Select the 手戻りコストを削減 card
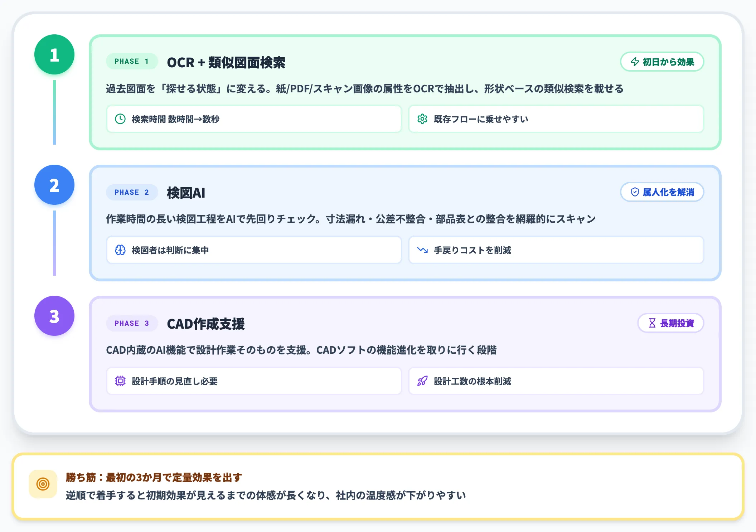The width and height of the screenshot is (756, 532). (556, 250)
